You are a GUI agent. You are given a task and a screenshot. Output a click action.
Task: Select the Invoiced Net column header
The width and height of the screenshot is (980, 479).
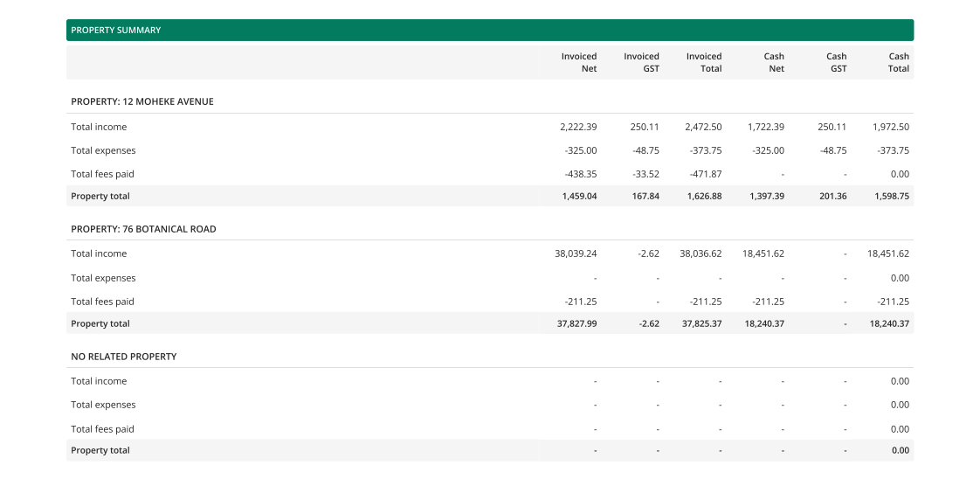(x=579, y=62)
